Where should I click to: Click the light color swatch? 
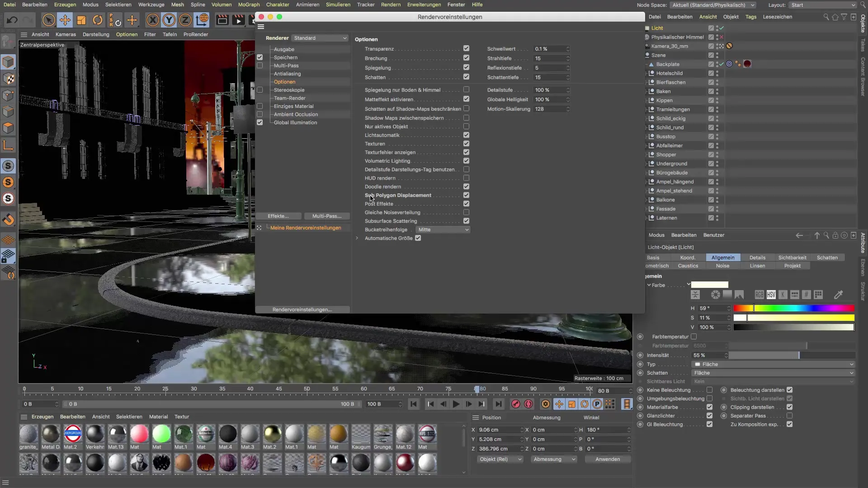click(x=710, y=285)
